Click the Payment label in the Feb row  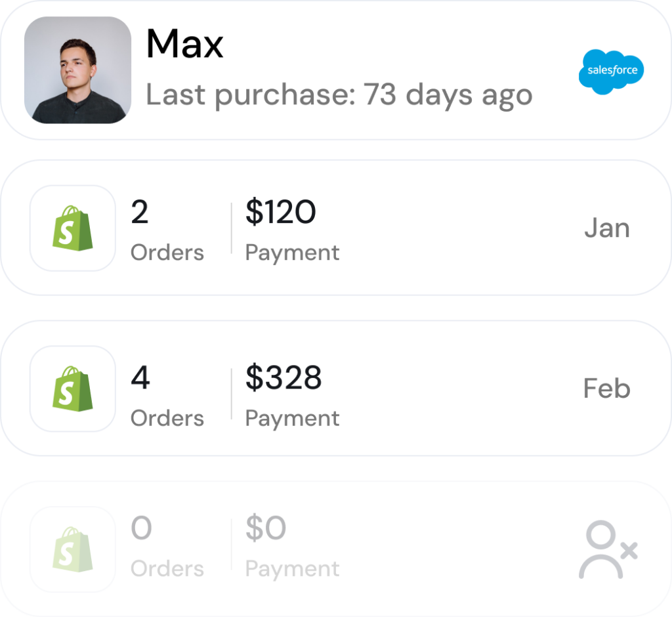point(292,418)
